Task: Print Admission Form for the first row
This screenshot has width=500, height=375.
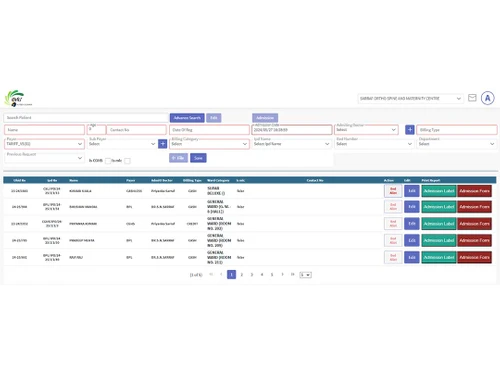Action: tap(474, 191)
